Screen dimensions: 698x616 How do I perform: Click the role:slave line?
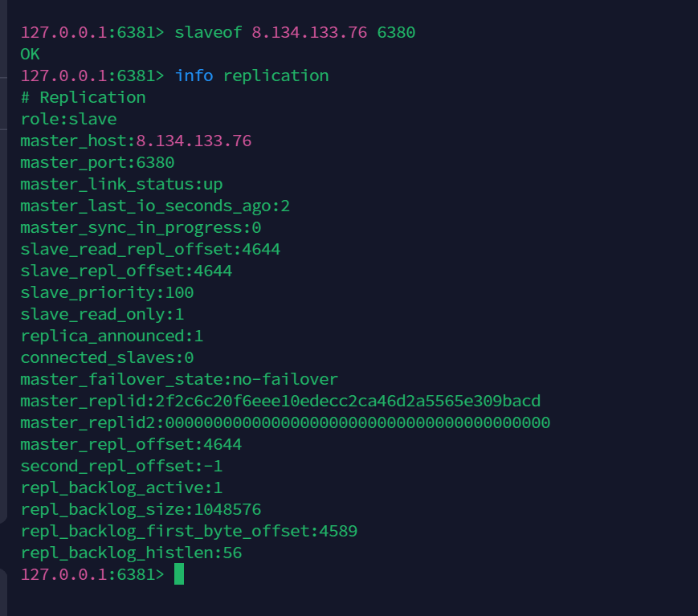click(69, 119)
